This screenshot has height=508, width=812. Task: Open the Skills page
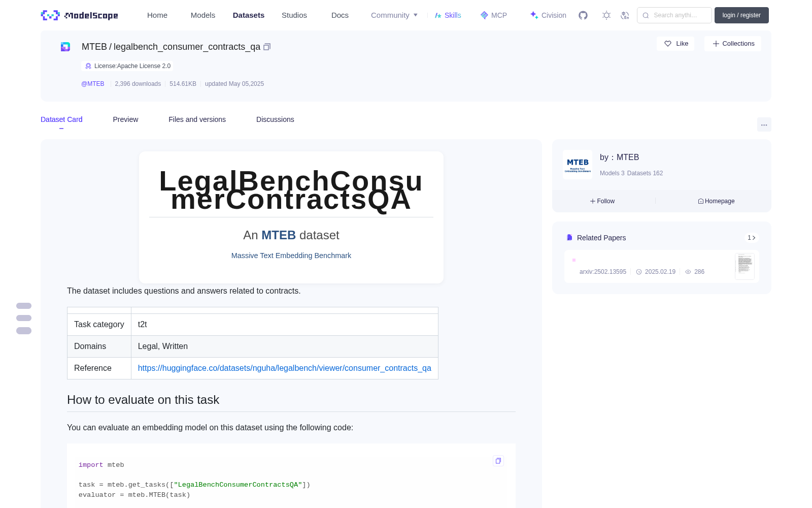coord(448,15)
